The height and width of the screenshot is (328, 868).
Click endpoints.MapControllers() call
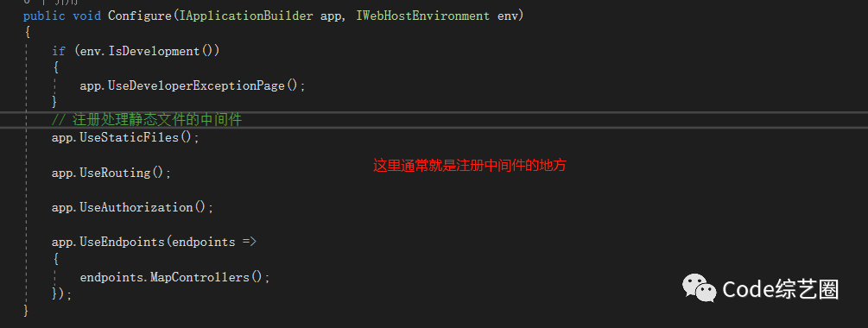pos(174,277)
